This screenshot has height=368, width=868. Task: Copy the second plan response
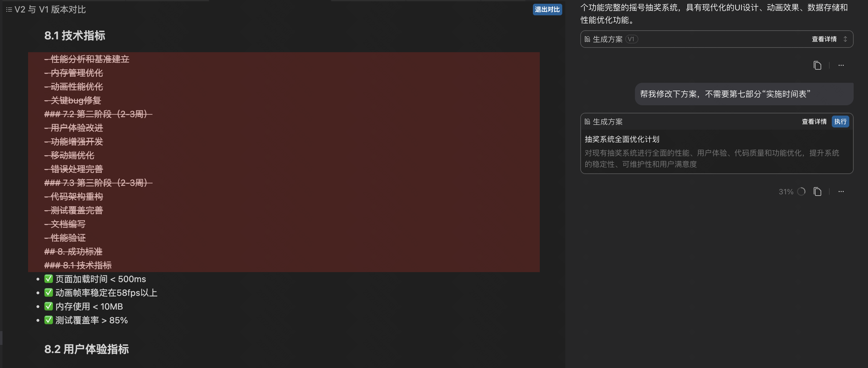click(817, 191)
